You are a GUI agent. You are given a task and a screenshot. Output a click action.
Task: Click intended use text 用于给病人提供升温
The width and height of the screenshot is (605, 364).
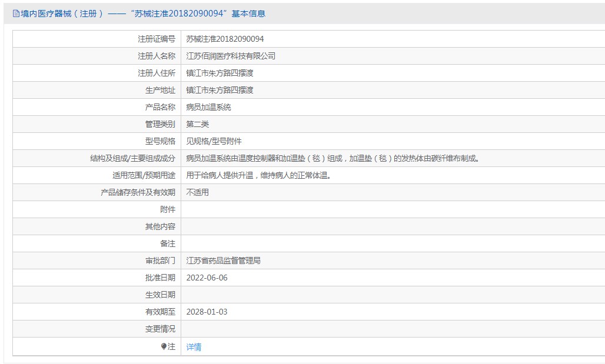220,175
